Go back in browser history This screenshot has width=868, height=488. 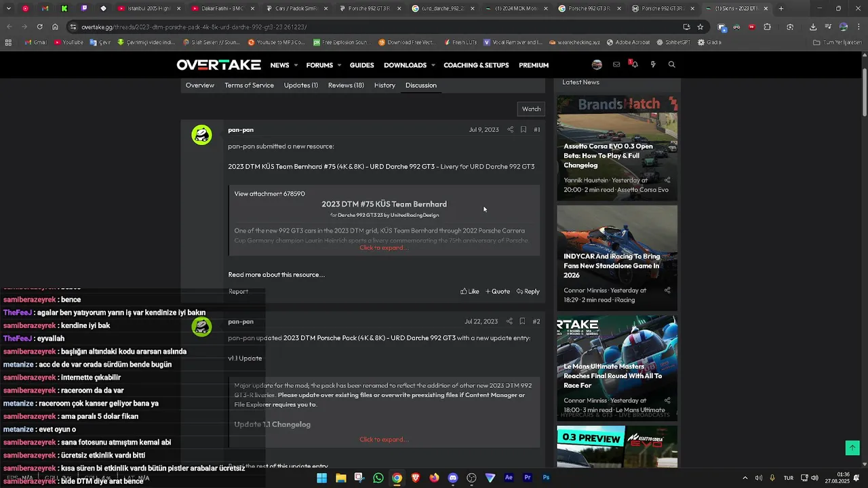click(x=9, y=26)
